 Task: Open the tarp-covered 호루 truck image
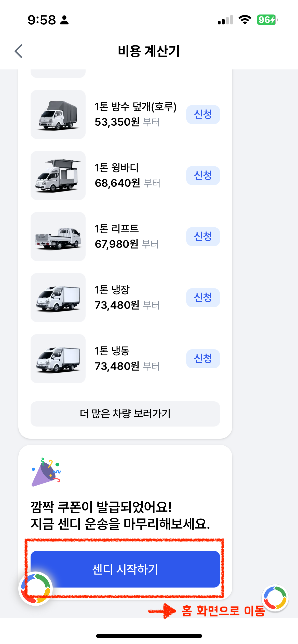point(58,114)
